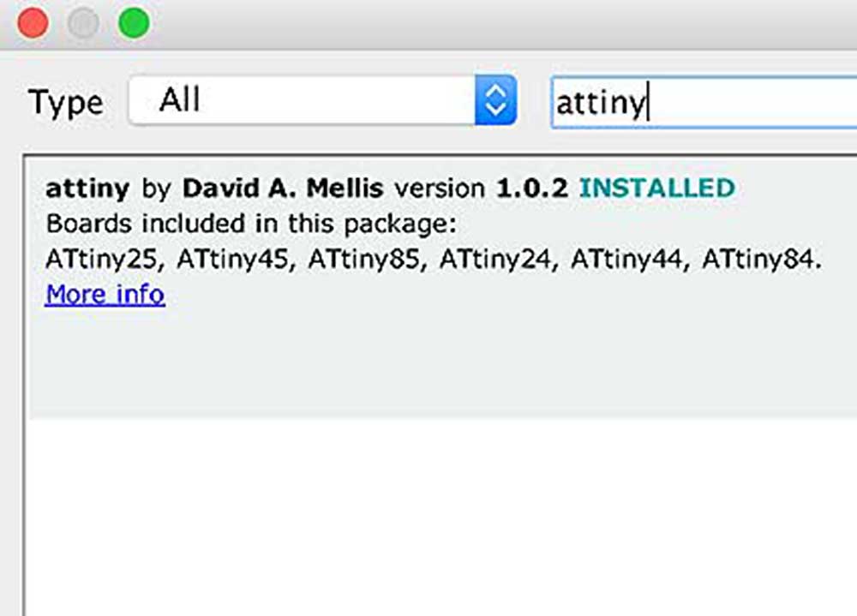Click the "All" value in Type combo box
Viewport: 857px width, 616px height.
click(x=179, y=100)
